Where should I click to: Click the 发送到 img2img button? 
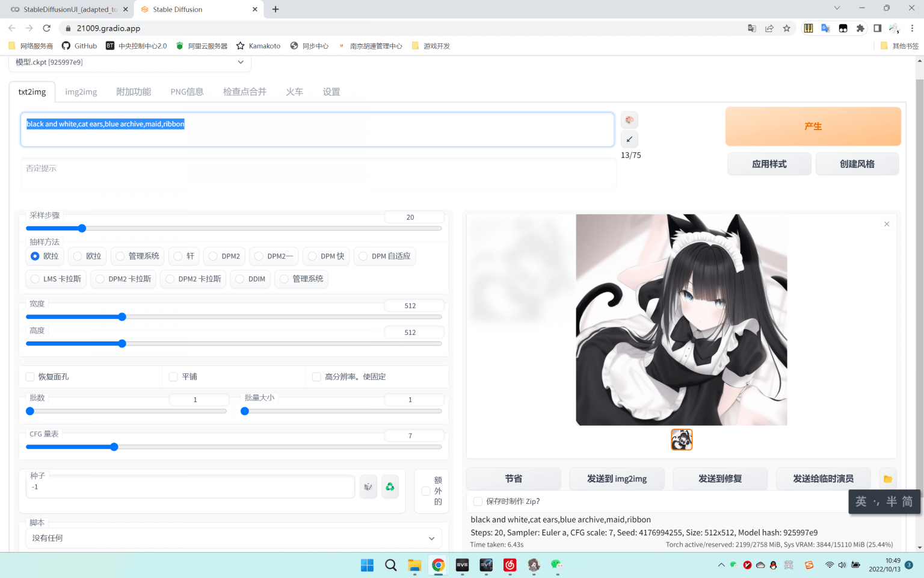pos(617,478)
